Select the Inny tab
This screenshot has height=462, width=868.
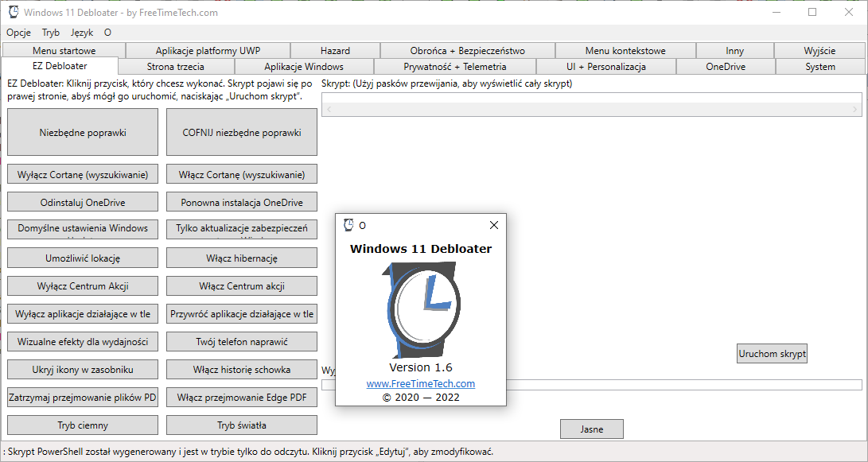point(734,50)
